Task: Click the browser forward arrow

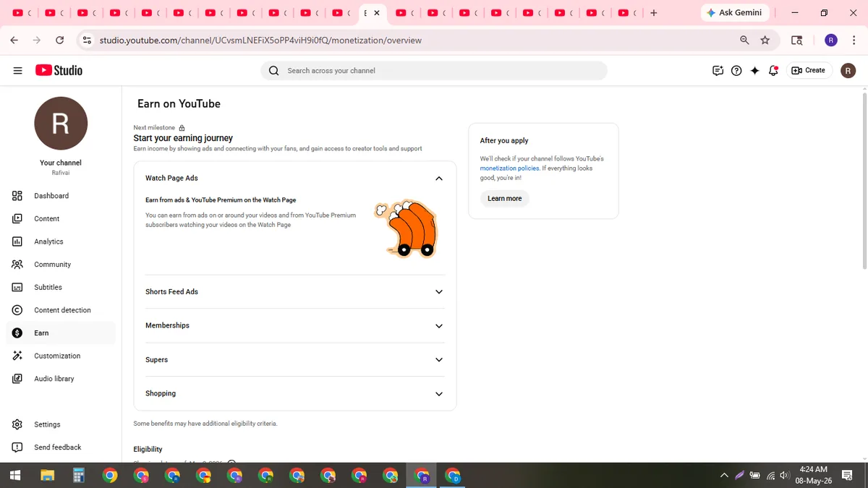Action: [x=37, y=40]
